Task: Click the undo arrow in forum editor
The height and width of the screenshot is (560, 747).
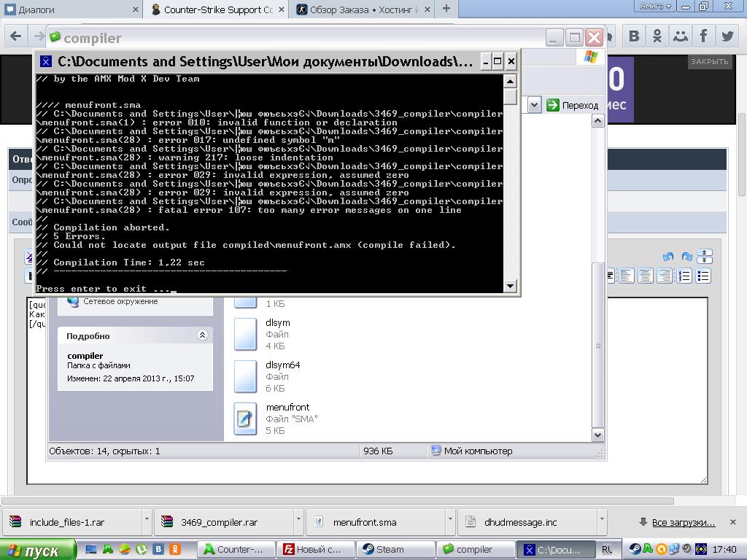Action: pos(668,257)
